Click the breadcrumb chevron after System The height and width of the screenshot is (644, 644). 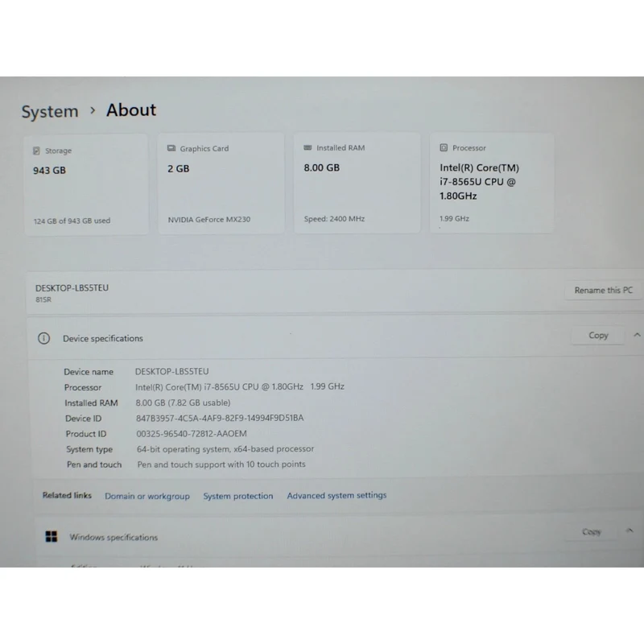click(x=93, y=110)
